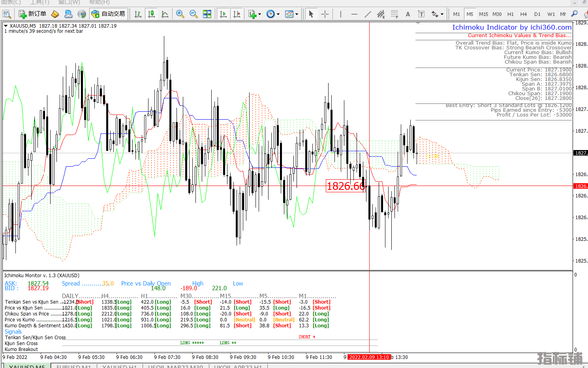Click the Zoom In magnifier icon
This screenshot has width=588, height=368.
[180, 14]
